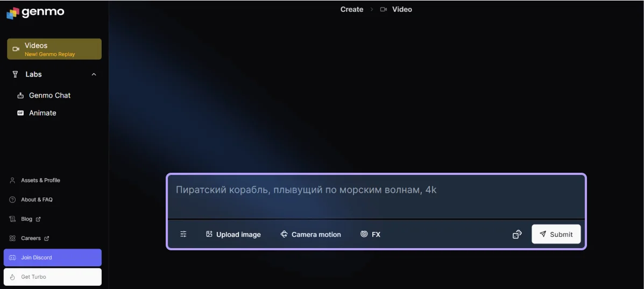Open Assets & Profile page

click(40, 180)
